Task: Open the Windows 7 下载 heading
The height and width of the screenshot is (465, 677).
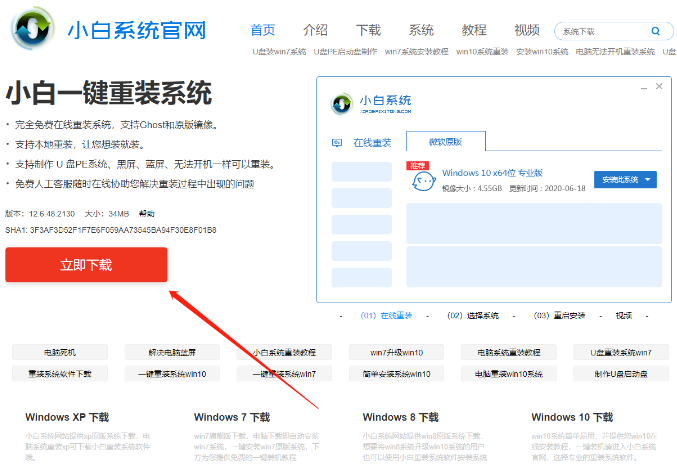Action: 232,417
